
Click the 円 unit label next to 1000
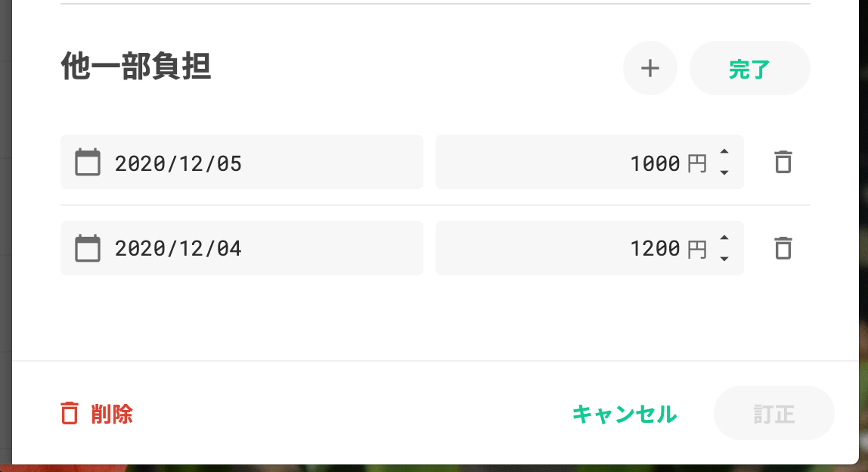point(697,163)
